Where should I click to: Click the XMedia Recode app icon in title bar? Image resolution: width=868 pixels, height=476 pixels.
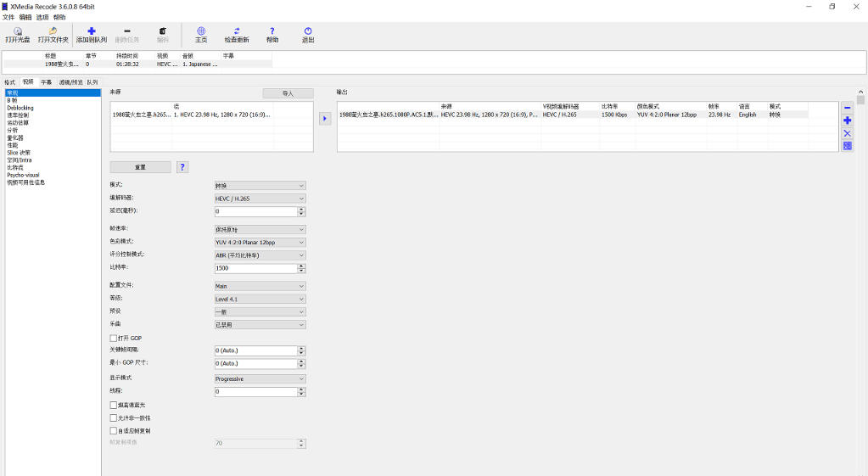[x=5, y=7]
